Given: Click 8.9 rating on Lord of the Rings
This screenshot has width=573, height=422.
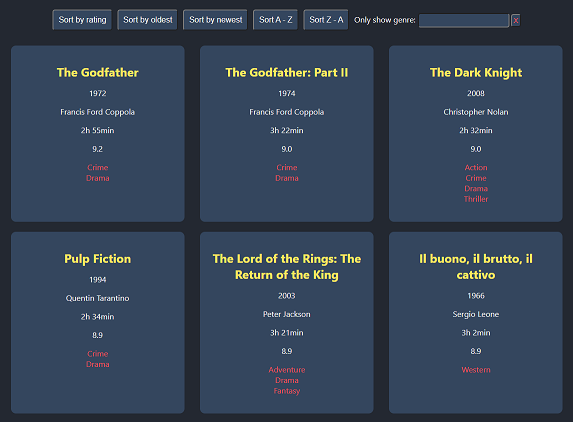Looking at the screenshot, I should tap(286, 351).
